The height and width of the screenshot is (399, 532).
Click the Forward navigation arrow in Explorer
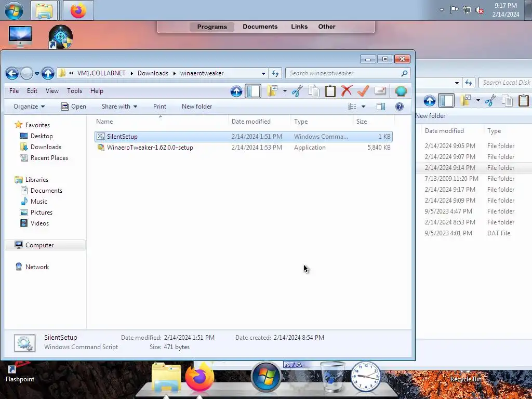coord(27,73)
